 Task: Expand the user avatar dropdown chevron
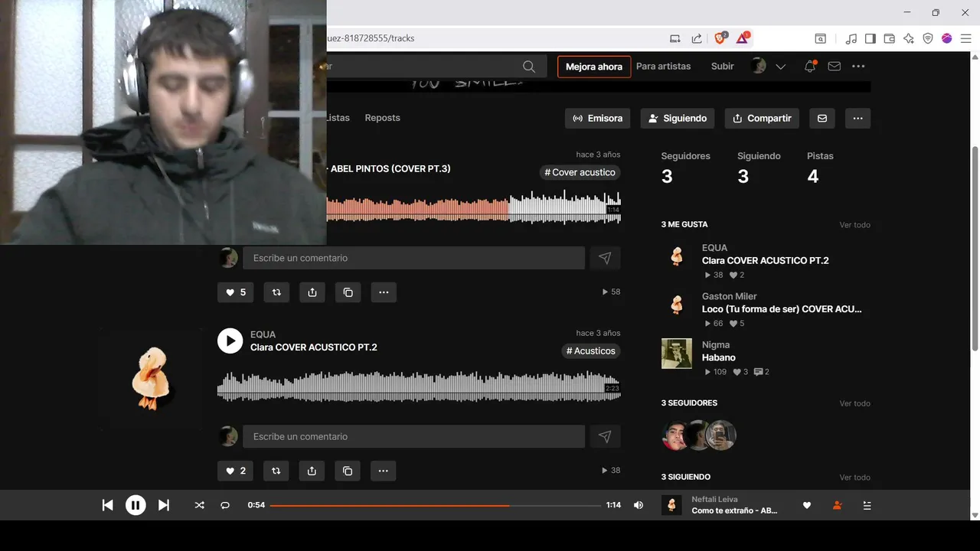(x=781, y=67)
